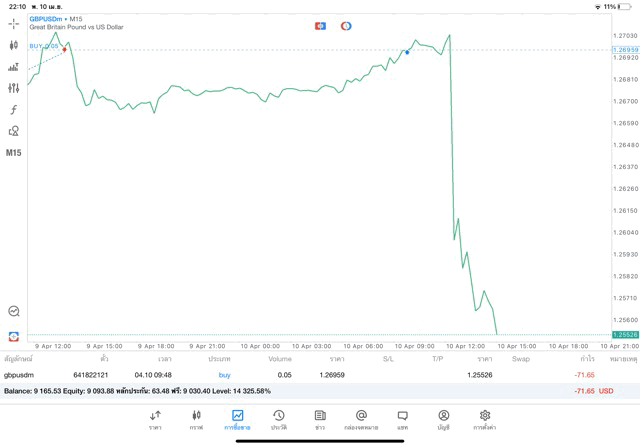Viewport: 640px width, 447px height.
Task: Click the circular red-blue chart icon
Action: point(346,26)
